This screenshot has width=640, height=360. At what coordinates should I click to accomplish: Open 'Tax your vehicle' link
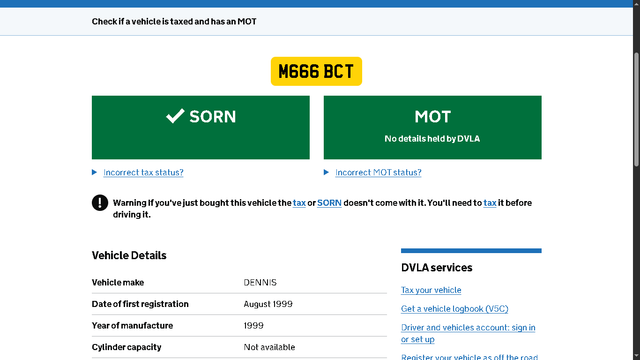pyautogui.click(x=431, y=290)
